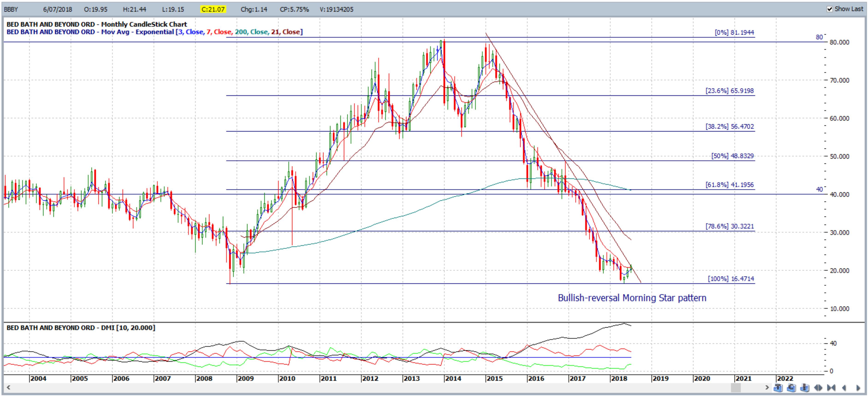Click the shift chart right arrow icon

[858, 387]
